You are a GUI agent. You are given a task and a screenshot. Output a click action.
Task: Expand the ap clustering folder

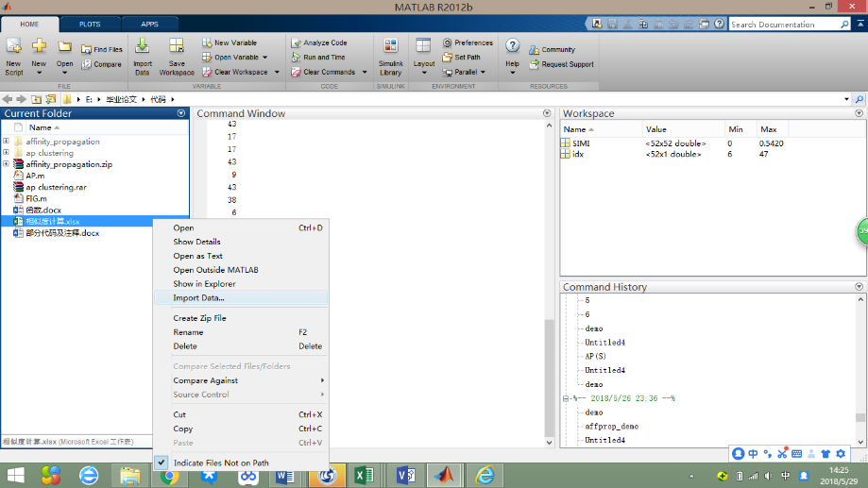tap(7, 153)
